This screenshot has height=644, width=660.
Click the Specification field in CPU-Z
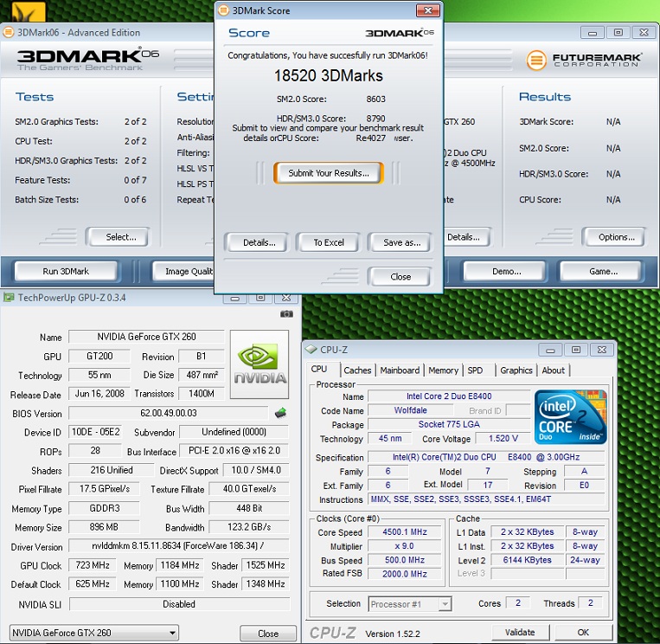click(x=486, y=457)
